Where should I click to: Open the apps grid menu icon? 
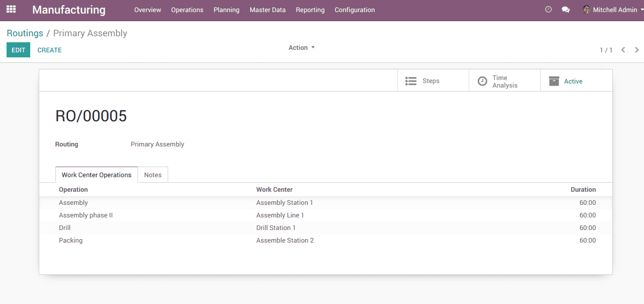(11, 10)
